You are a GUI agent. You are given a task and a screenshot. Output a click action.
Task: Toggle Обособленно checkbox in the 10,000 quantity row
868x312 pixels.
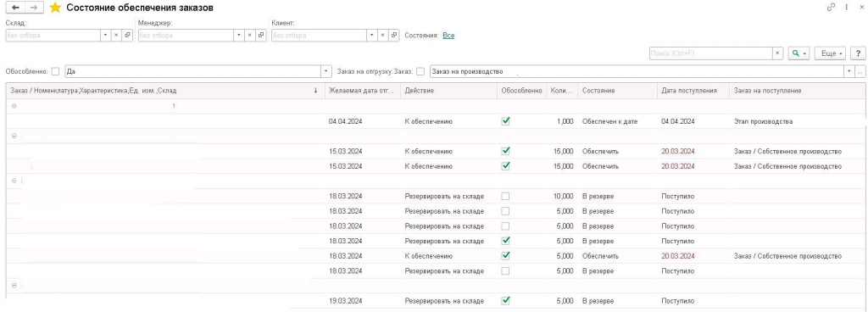(x=505, y=197)
